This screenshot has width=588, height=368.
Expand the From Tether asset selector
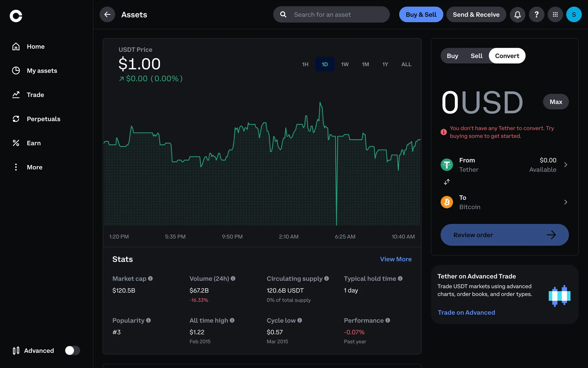click(x=504, y=165)
